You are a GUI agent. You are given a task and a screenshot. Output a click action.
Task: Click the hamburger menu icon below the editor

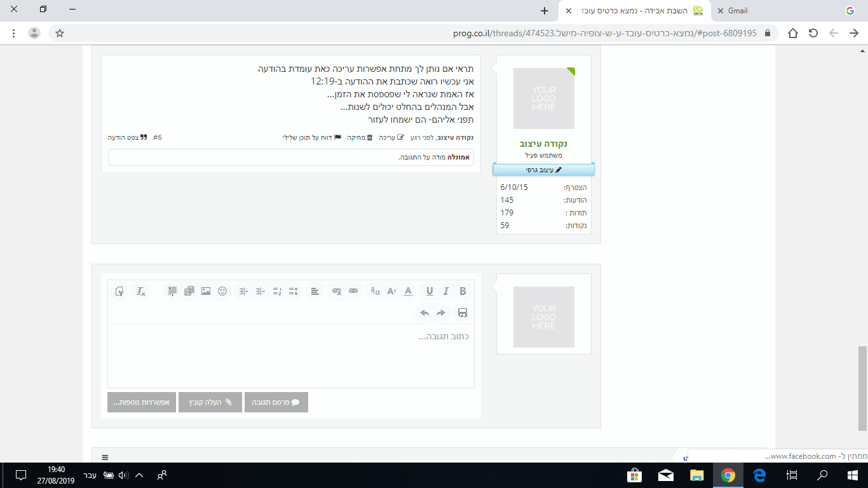point(105,457)
